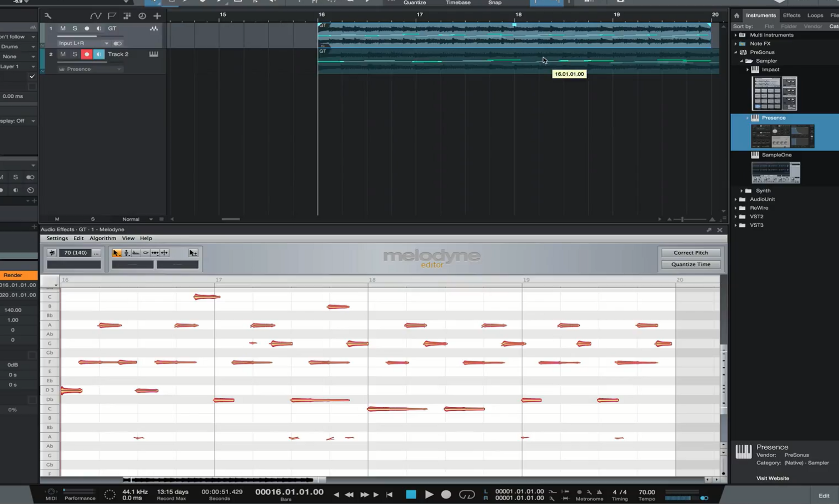Expand the Multi Instruments folder
Viewport: 839px width, 504px height.
tap(735, 35)
